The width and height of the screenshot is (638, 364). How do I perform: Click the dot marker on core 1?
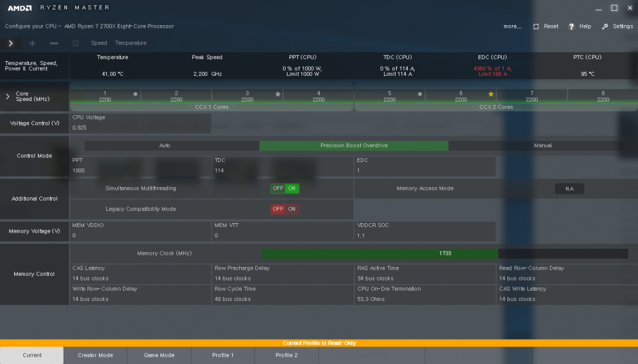click(x=135, y=94)
